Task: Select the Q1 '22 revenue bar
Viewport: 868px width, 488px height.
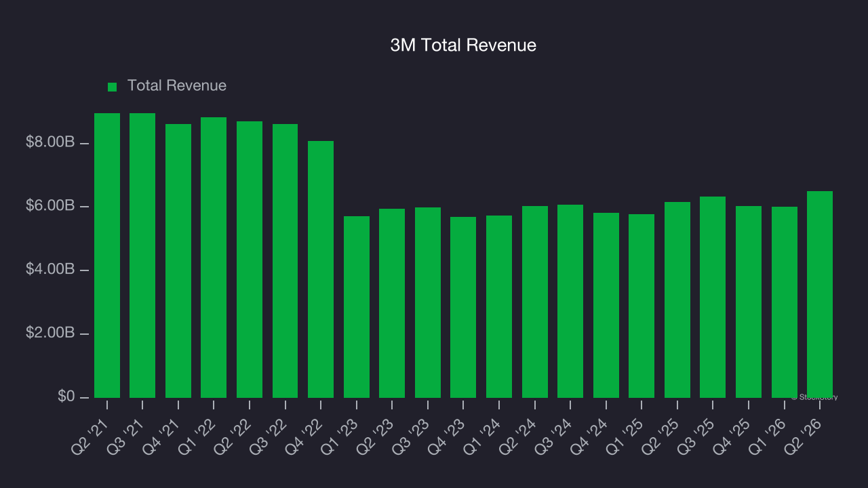Action: tap(214, 258)
